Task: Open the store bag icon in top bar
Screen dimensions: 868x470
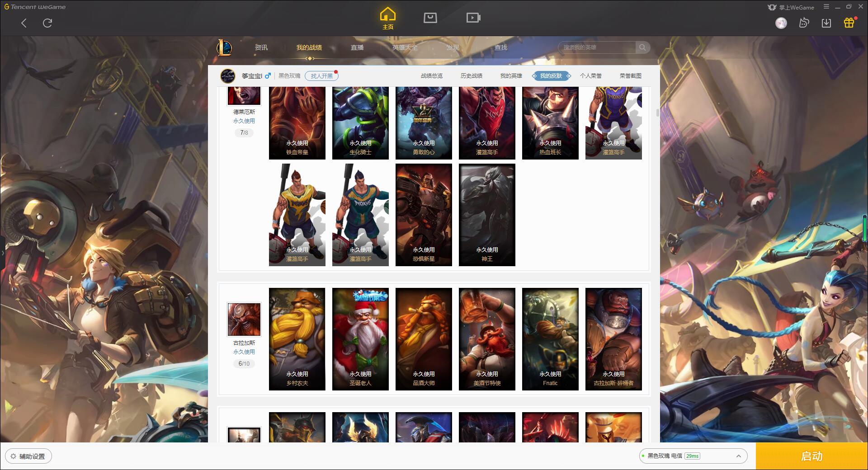Action: pyautogui.click(x=430, y=18)
